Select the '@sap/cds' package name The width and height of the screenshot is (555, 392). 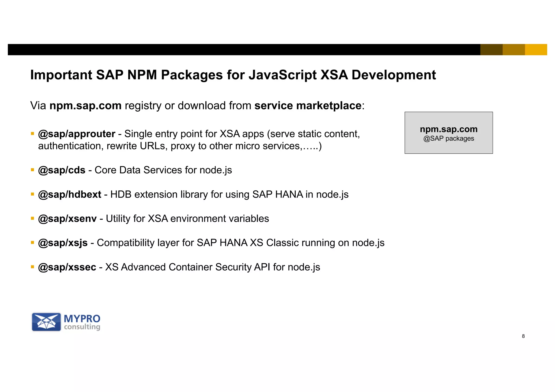click(x=62, y=170)
